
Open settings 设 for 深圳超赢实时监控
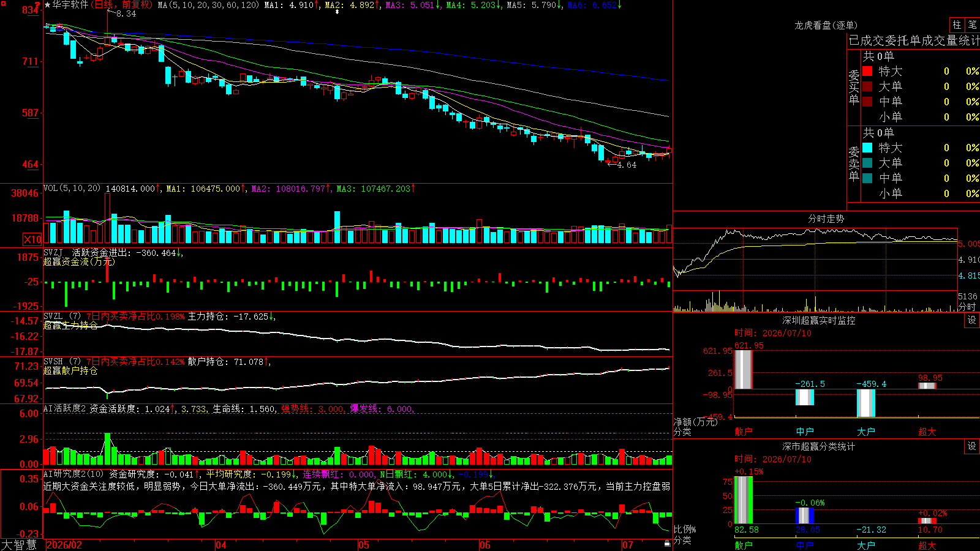972,320
